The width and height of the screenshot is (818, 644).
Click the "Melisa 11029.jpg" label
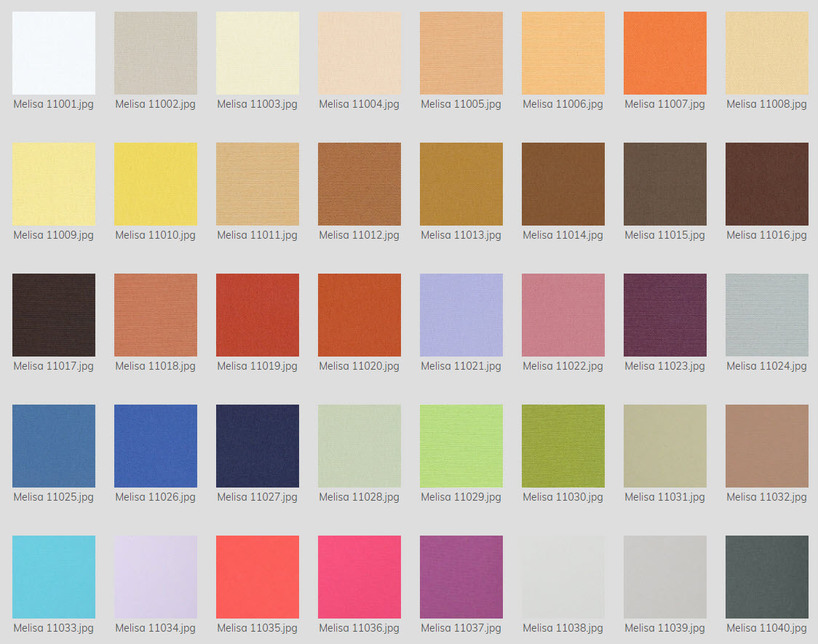tap(461, 497)
